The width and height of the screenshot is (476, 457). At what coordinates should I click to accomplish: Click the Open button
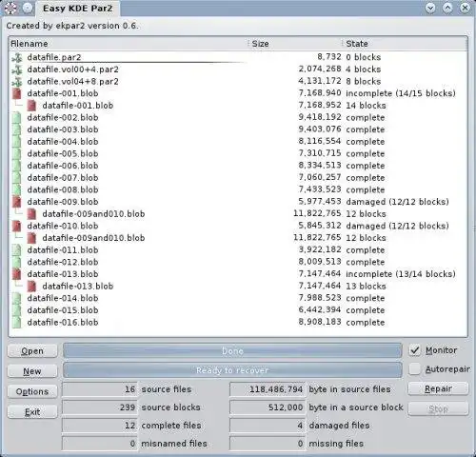[32, 351]
